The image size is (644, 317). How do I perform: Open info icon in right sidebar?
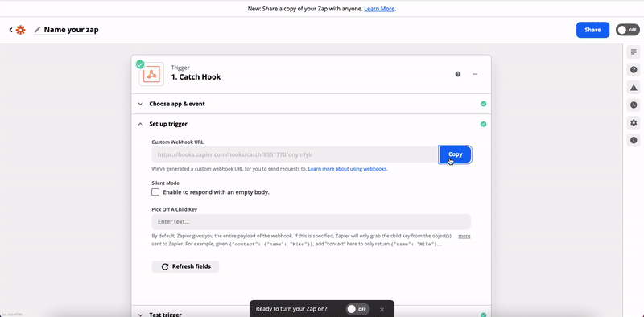[x=634, y=141]
